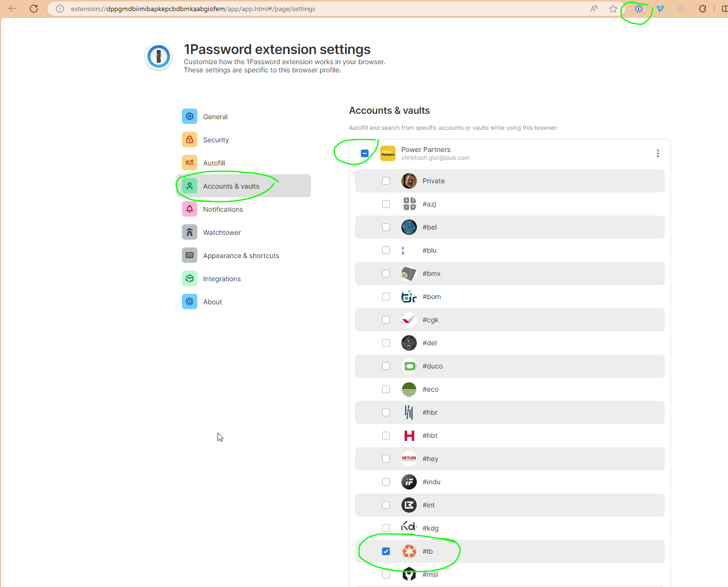Screen dimensions: 728x587
Task: Click the #indu vault icon
Action: click(409, 482)
